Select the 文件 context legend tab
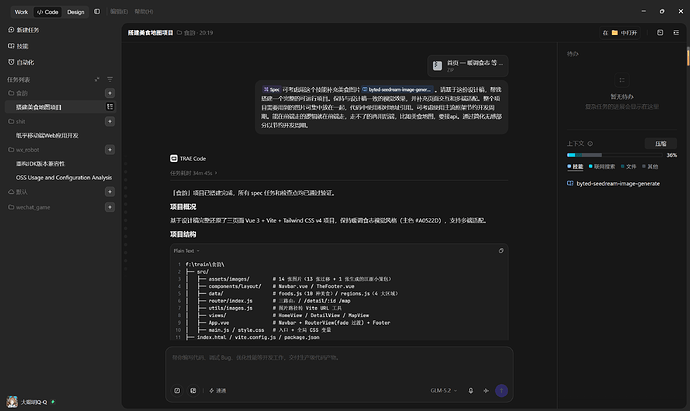Screen dimensions: 690x411 628,166
